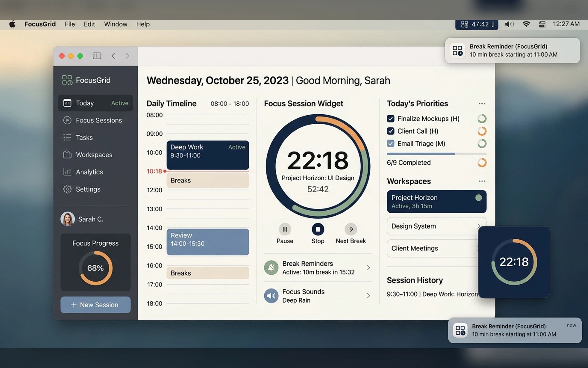Image resolution: width=588 pixels, height=368 pixels.
Task: Toggle the sidebar panel icon in toolbar
Action: 97,56
